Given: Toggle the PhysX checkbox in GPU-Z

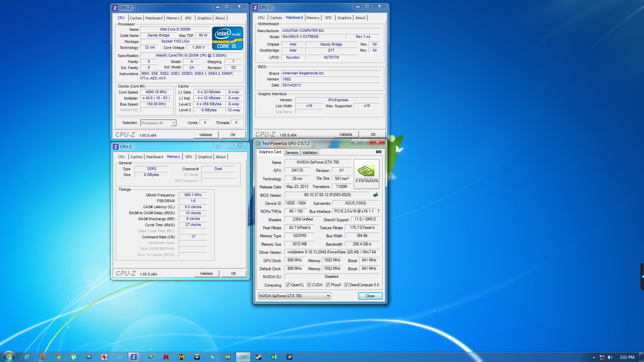Looking at the screenshot, I should 328,285.
